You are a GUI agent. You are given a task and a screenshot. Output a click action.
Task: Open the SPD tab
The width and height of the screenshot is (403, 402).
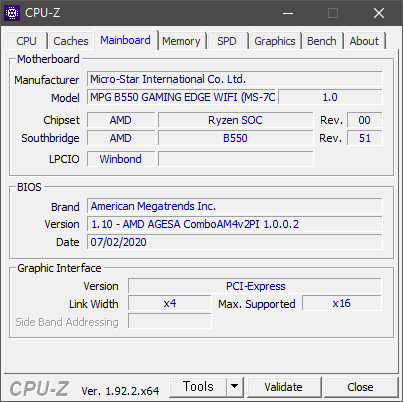227,41
